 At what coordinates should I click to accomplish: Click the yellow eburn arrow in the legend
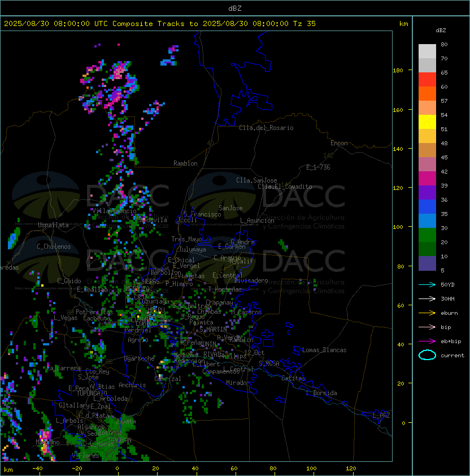(427, 313)
